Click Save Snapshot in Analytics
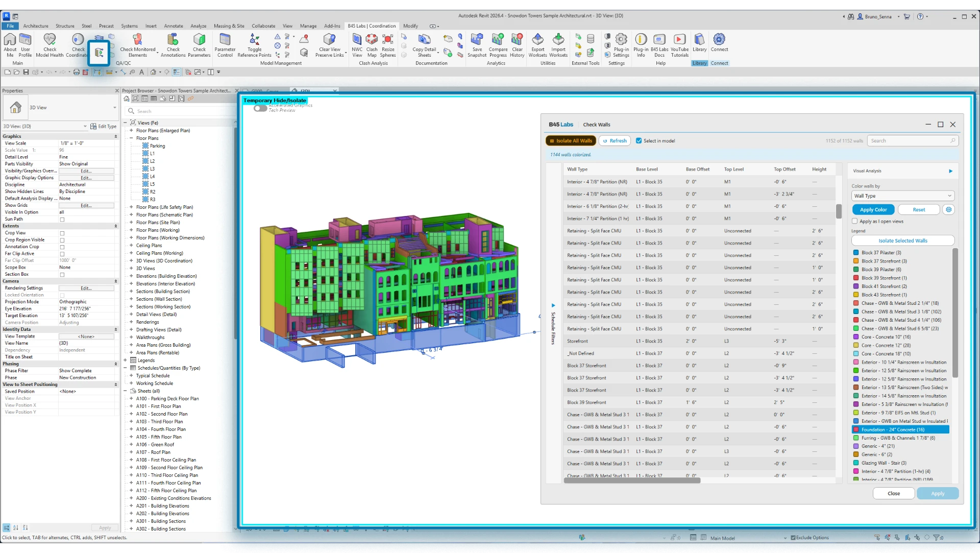The image size is (980, 553). [x=477, y=45]
